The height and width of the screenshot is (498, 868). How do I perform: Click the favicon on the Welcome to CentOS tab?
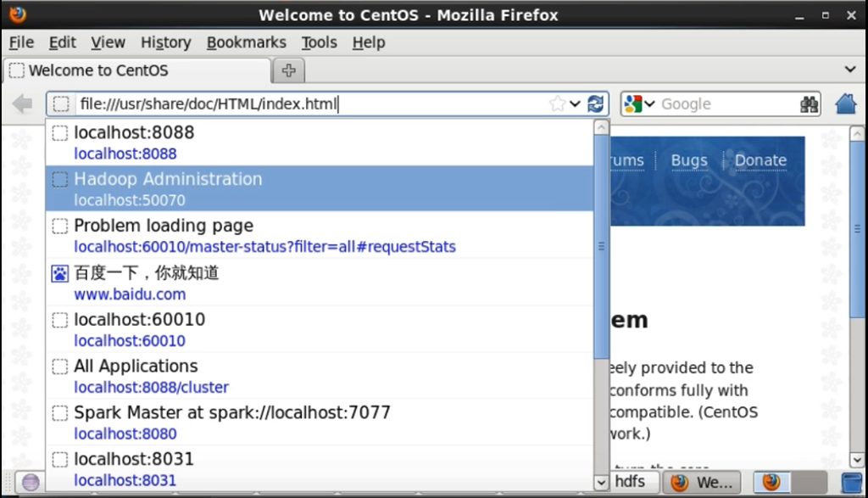click(17, 70)
